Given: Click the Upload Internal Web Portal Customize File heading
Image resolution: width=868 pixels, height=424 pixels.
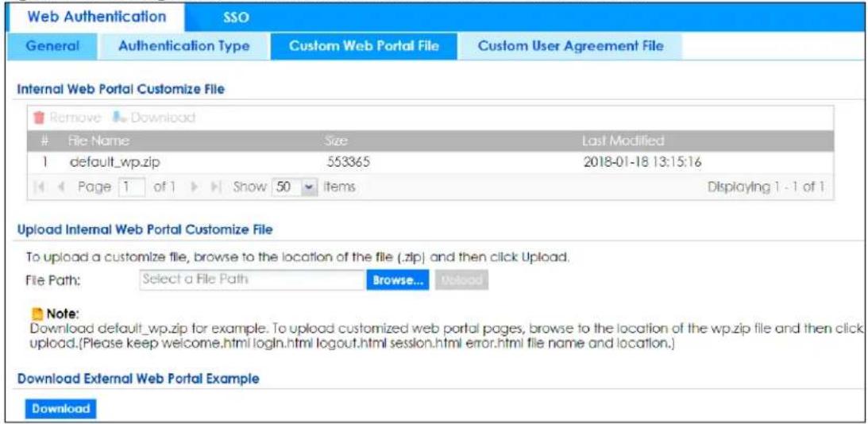Looking at the screenshot, I should [x=145, y=229].
